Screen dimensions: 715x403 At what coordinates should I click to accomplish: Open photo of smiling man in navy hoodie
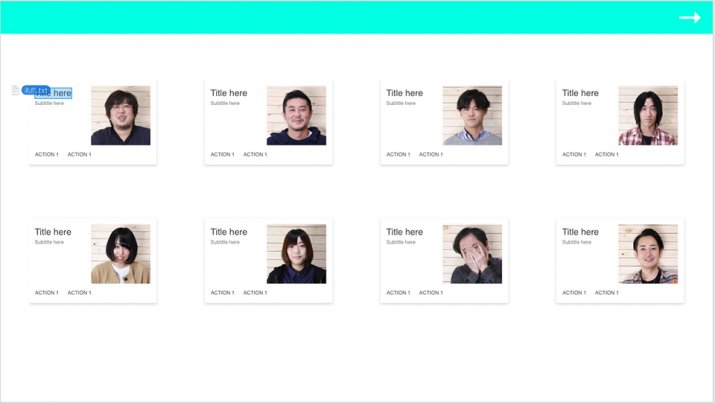[296, 115]
